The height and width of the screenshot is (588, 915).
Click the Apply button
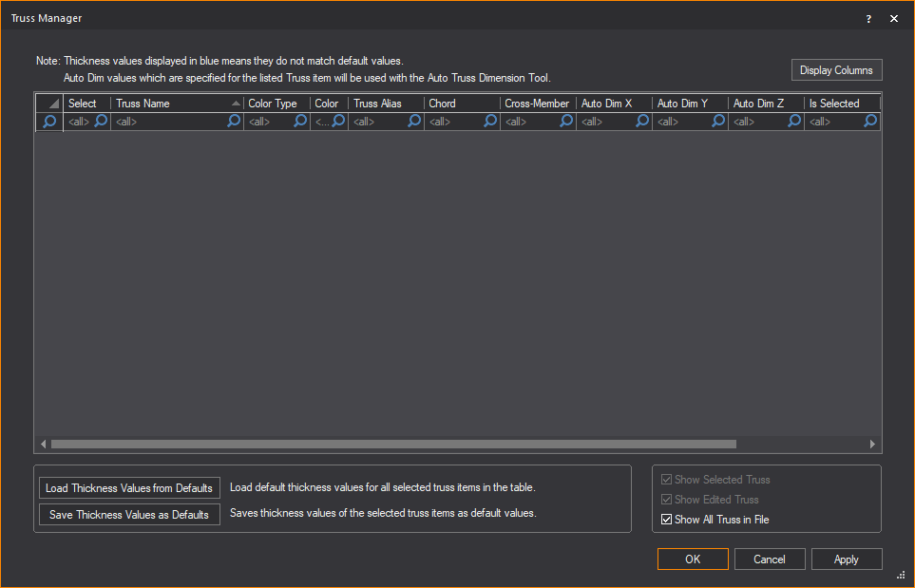[x=846, y=560]
